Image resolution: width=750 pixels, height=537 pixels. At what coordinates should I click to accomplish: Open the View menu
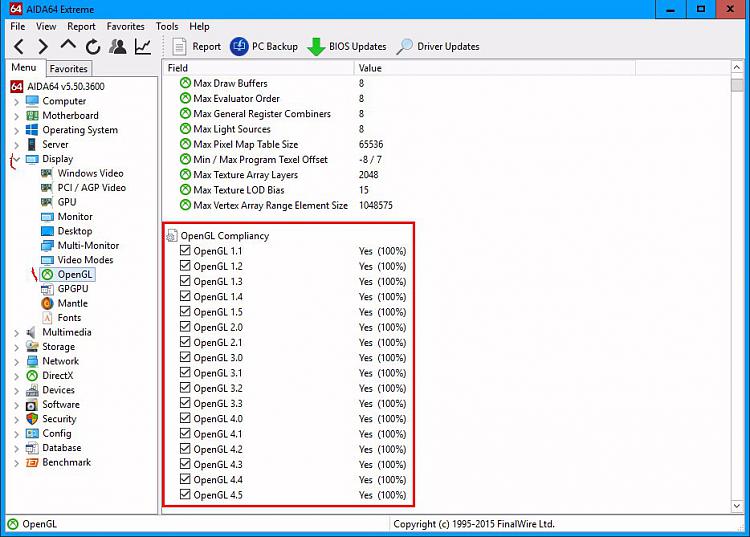46,26
